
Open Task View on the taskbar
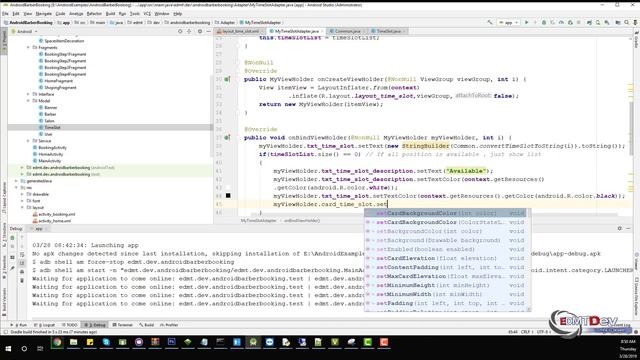point(40,348)
